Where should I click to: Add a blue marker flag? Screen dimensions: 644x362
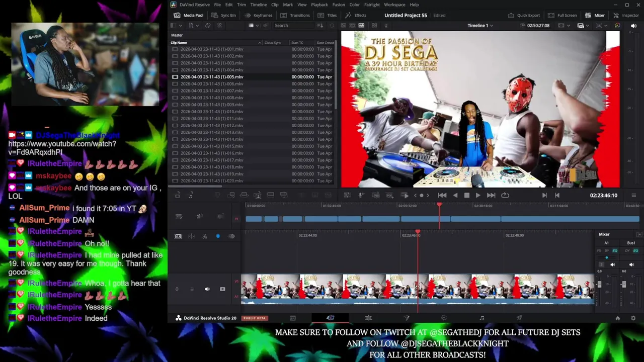point(218,236)
